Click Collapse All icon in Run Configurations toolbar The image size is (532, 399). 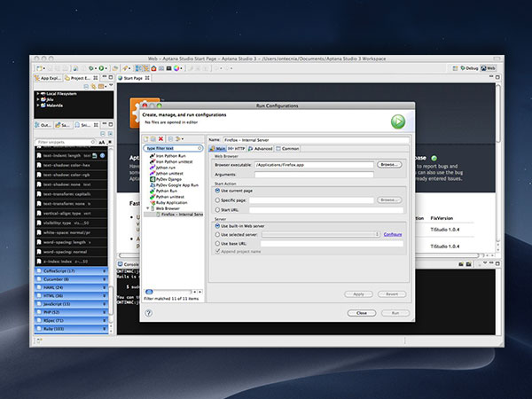(x=170, y=139)
